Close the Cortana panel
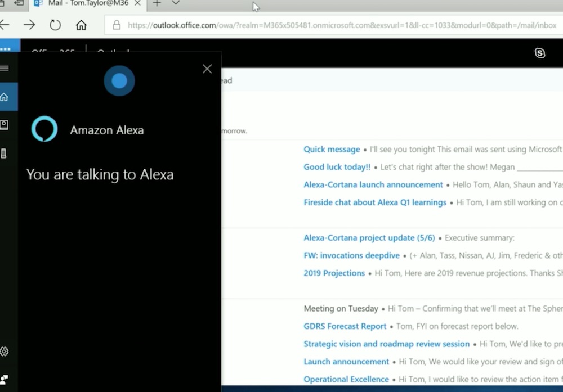 [x=207, y=69]
